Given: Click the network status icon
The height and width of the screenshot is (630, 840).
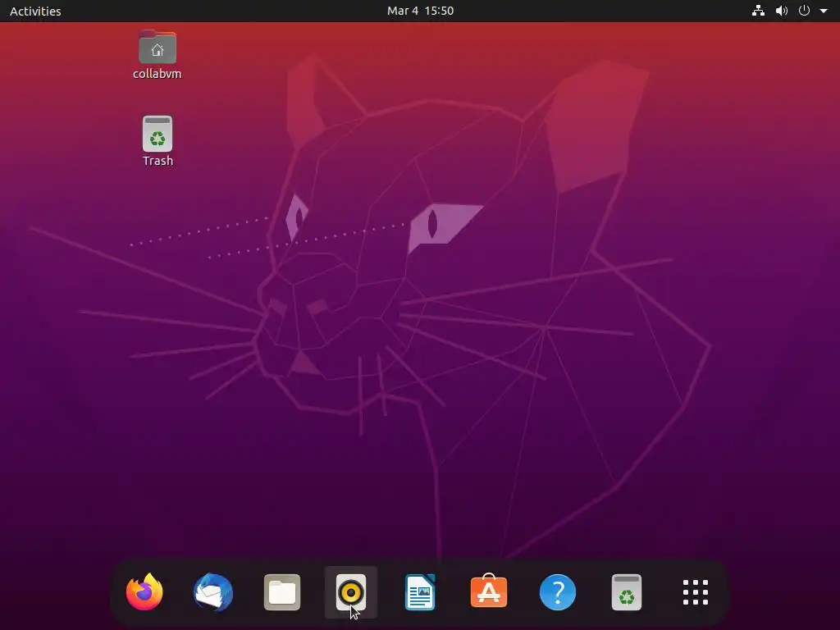Looking at the screenshot, I should click(x=758, y=11).
